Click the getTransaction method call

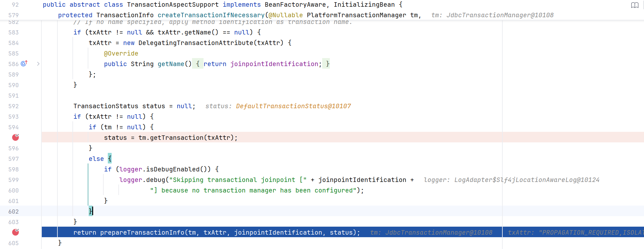pos(177,138)
